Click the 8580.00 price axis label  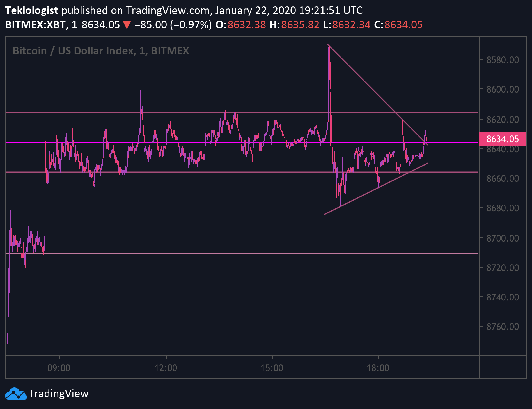point(503,60)
